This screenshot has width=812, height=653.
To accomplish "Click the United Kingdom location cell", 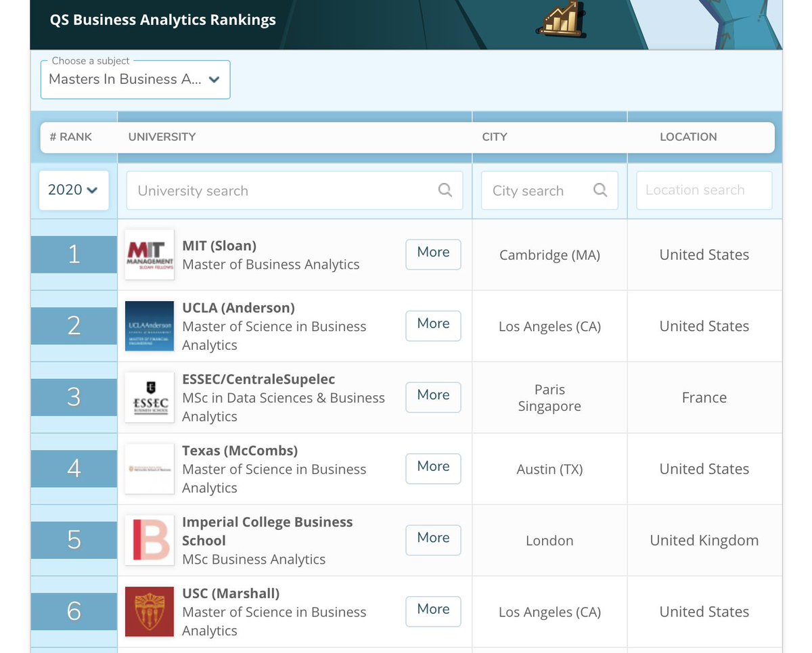I will [x=704, y=541].
